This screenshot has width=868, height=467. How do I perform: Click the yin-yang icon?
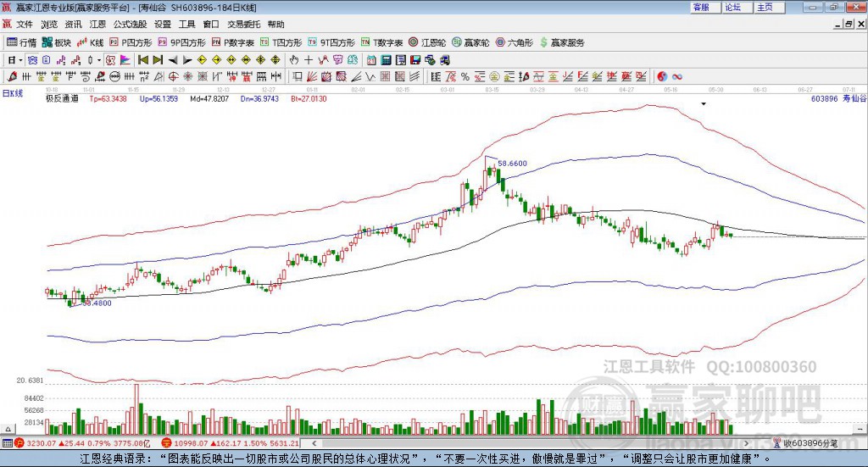pyautogui.click(x=662, y=76)
